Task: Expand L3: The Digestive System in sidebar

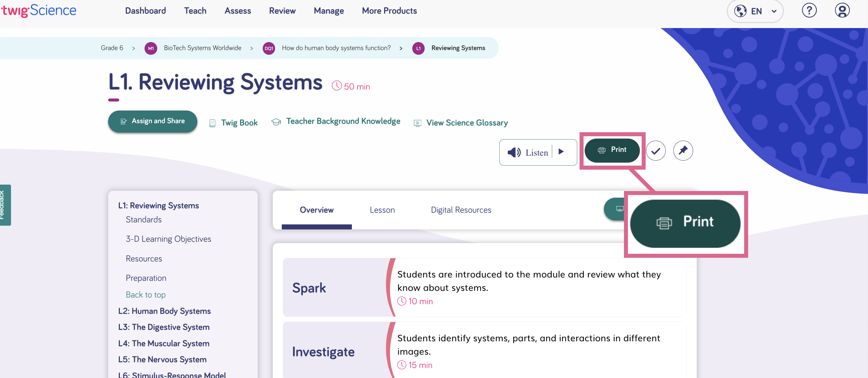Action: (164, 327)
